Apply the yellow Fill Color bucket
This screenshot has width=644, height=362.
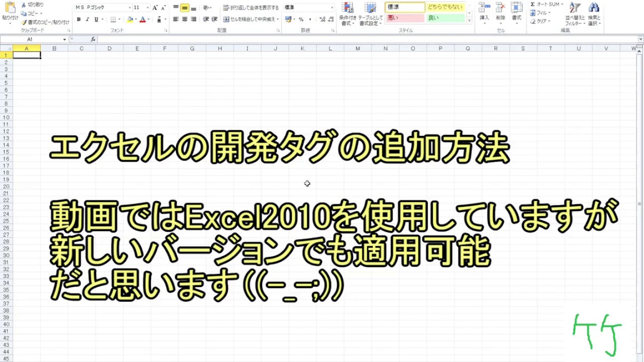pos(130,19)
